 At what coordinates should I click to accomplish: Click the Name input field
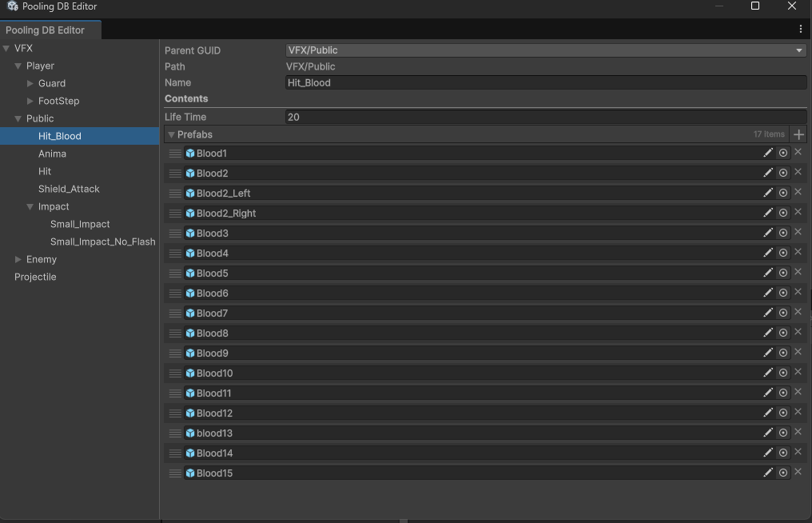click(x=546, y=82)
